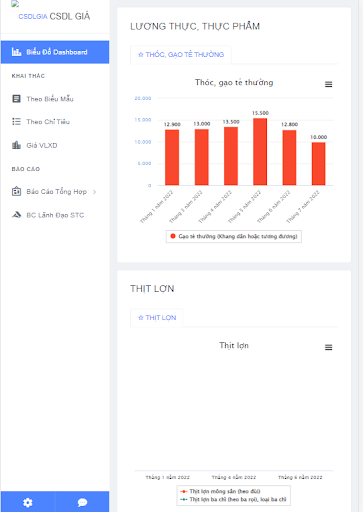
Task: Click Tháng 4 năm 2022 label on Thịt lợn chart
Action: click(x=234, y=477)
